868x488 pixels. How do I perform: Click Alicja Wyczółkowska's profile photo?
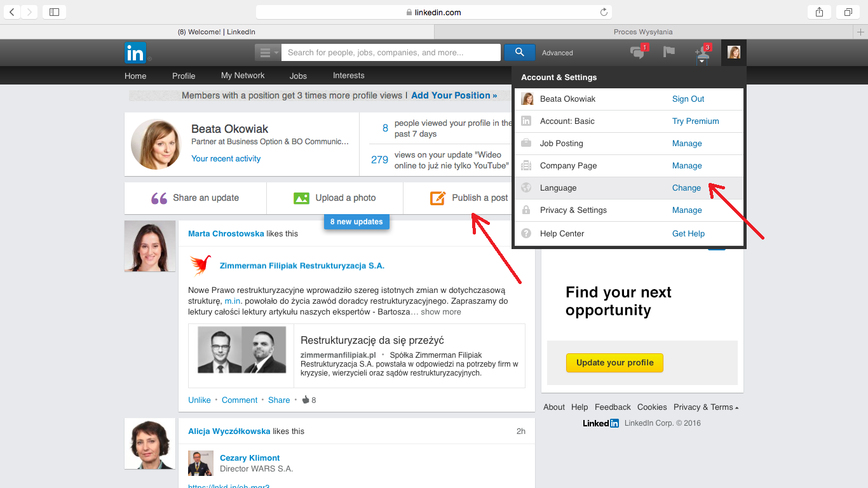tap(150, 444)
